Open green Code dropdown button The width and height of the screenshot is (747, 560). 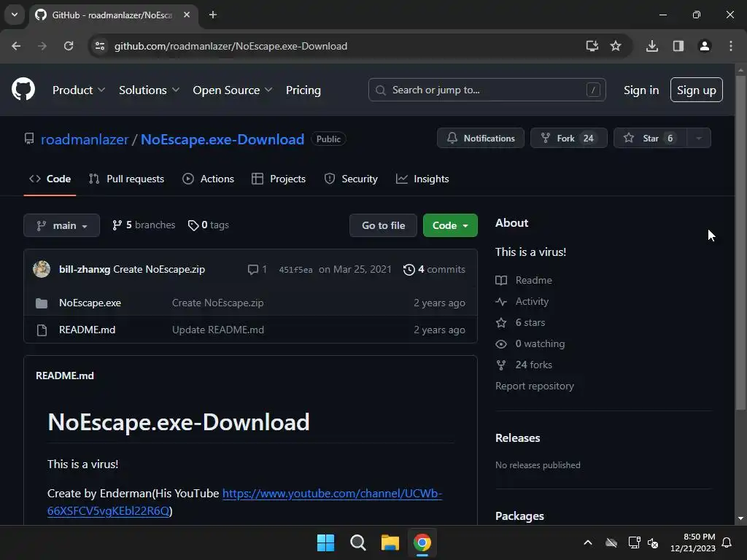(450, 225)
